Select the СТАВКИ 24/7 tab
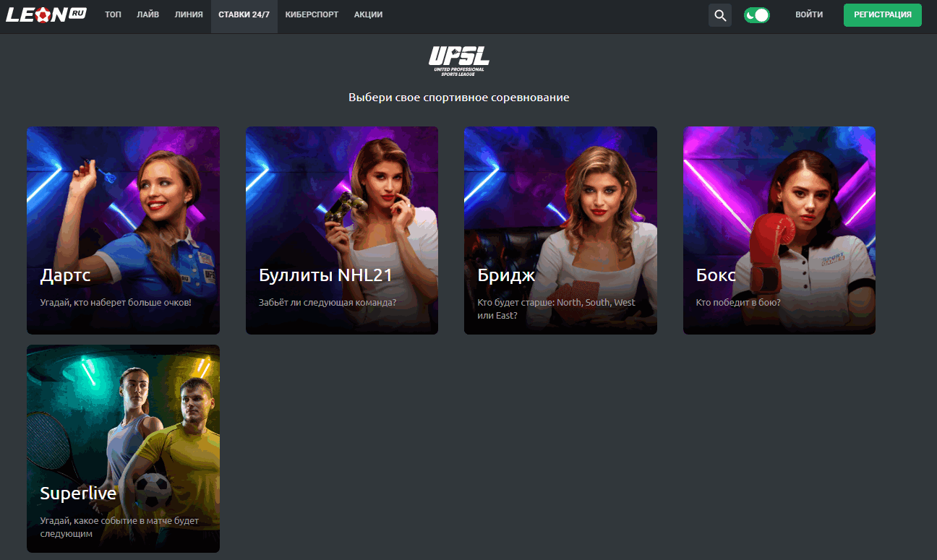This screenshot has width=937, height=560. pos(244,15)
